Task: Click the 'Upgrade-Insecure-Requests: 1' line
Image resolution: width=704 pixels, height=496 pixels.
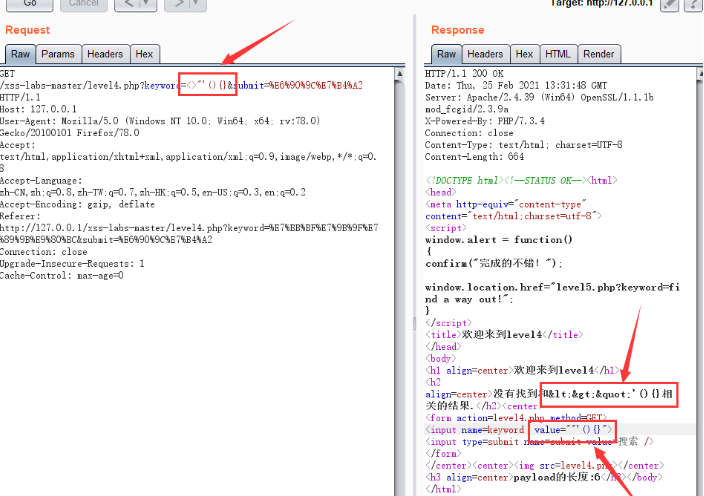Action: point(72,263)
